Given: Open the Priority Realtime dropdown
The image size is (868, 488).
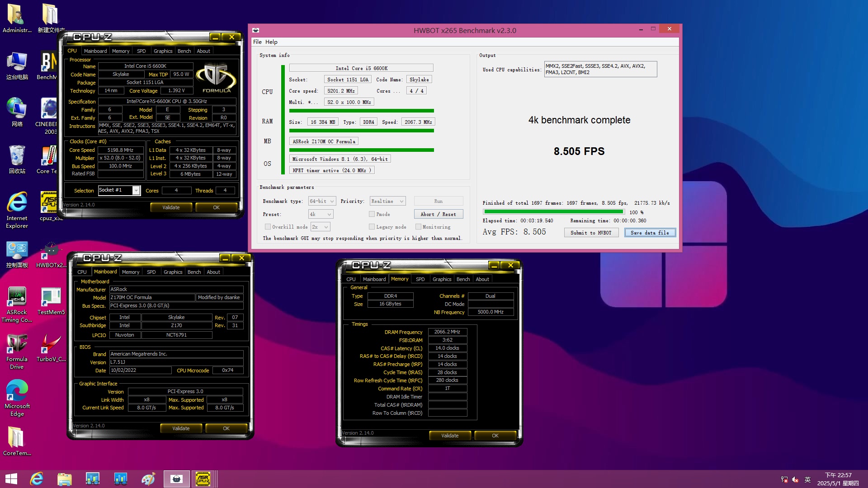Looking at the screenshot, I should coord(387,201).
